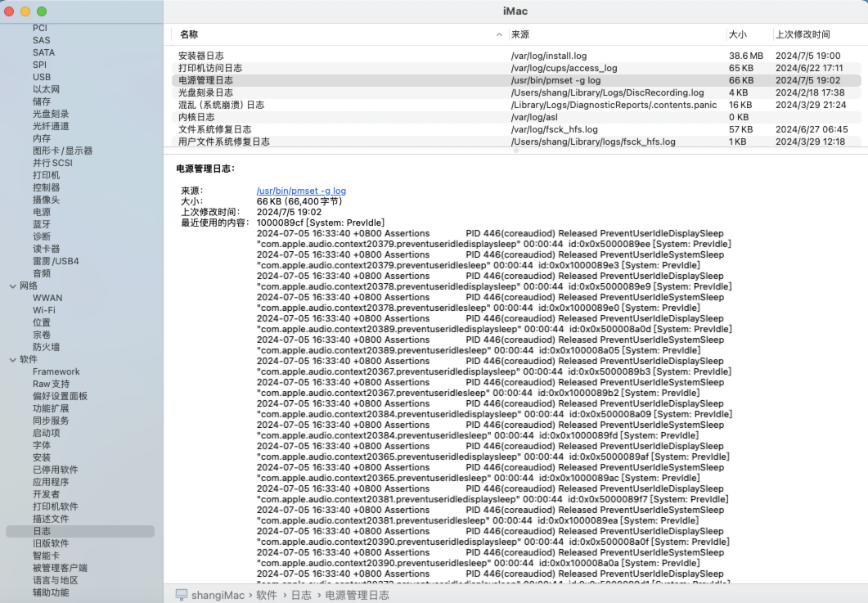868x603 pixels.
Task: Click 日志 breadcrumb in path bar
Action: point(301,595)
